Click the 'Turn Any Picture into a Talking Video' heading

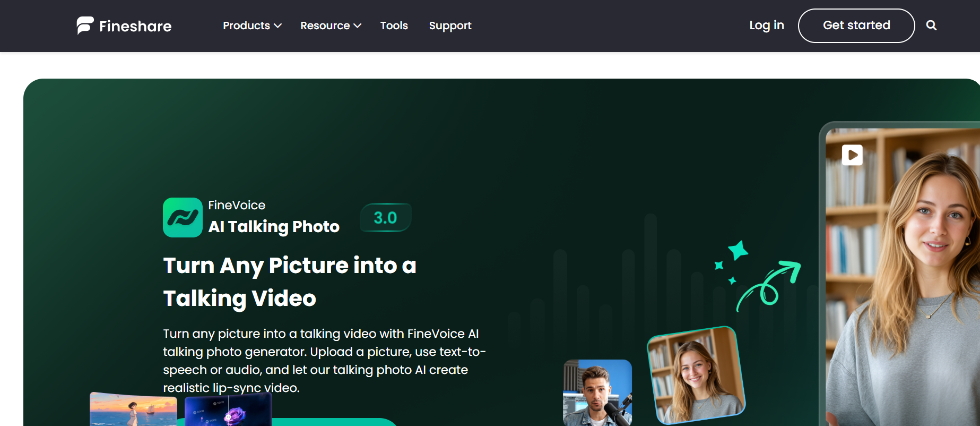coord(290,282)
